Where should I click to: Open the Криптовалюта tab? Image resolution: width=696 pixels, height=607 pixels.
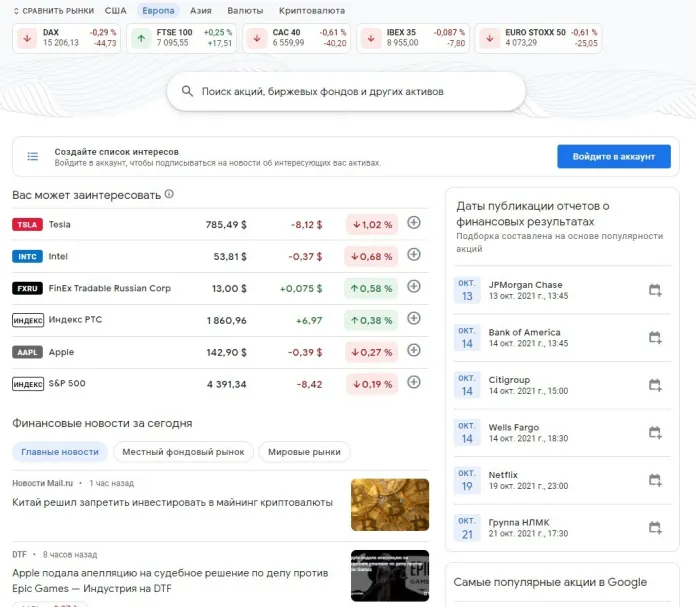pyautogui.click(x=312, y=11)
